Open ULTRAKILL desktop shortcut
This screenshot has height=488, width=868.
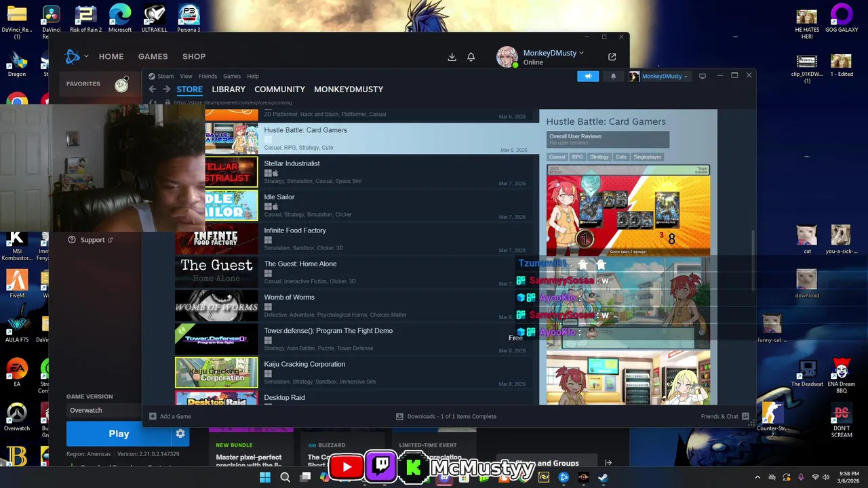coord(155,19)
